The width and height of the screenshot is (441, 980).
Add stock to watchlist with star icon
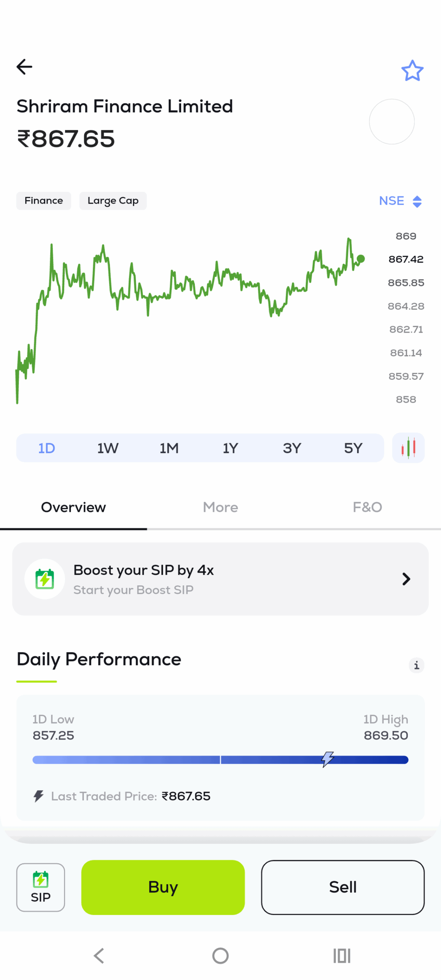coord(412,71)
